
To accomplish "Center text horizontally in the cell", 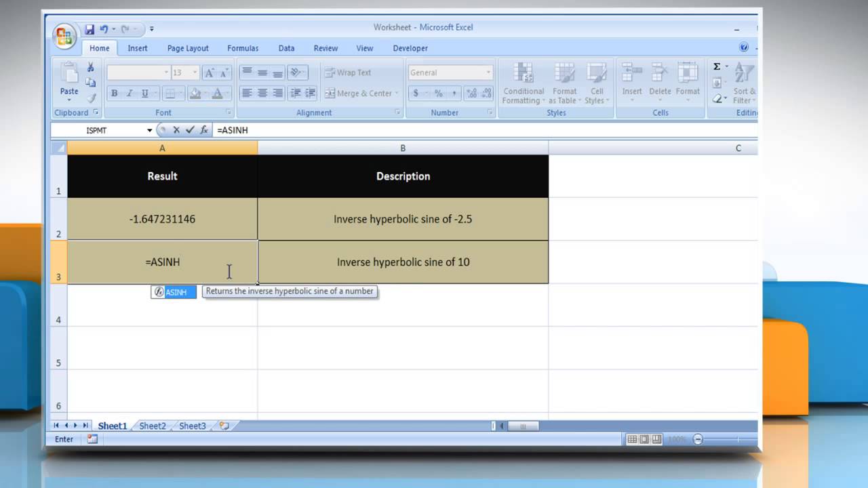I will coord(262,94).
